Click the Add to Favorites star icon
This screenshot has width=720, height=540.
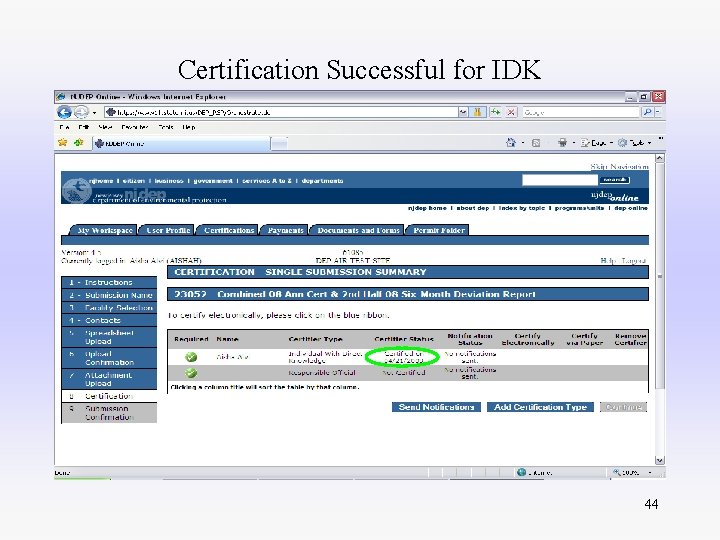point(79,143)
